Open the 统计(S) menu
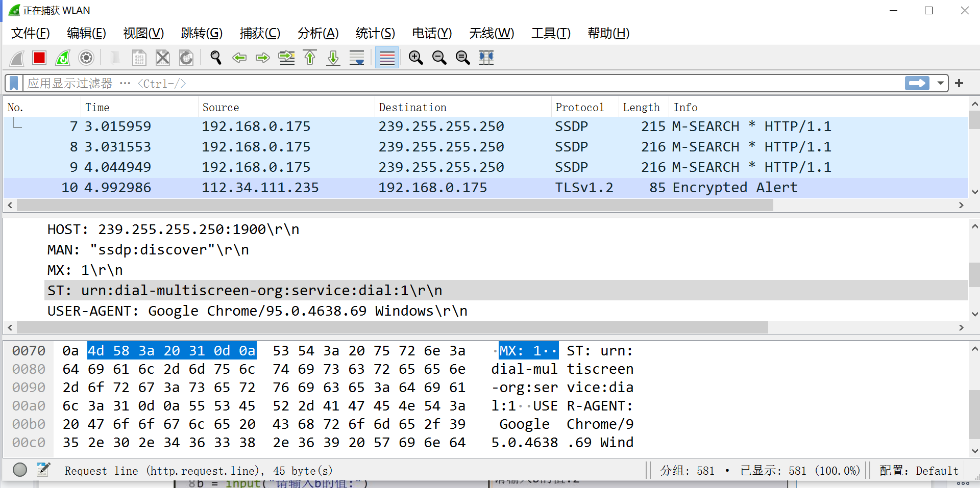The height and width of the screenshot is (488, 980). click(x=375, y=33)
